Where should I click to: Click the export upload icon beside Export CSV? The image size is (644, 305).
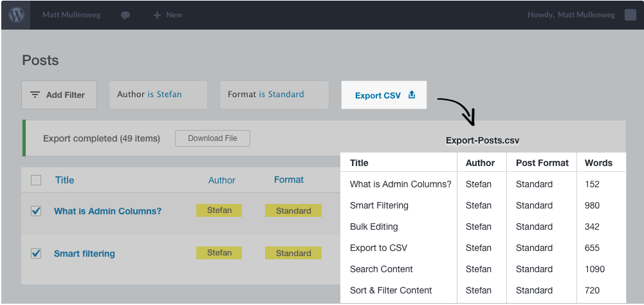coord(412,95)
